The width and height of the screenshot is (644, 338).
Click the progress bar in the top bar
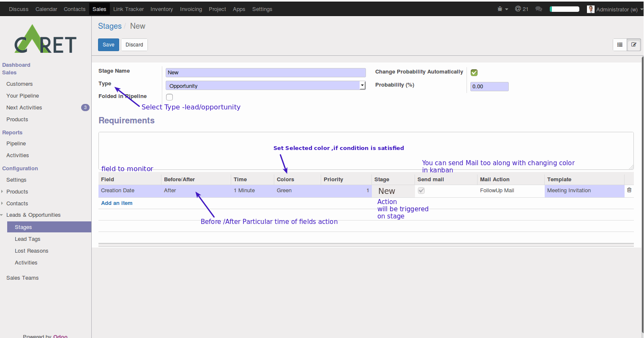(x=564, y=9)
